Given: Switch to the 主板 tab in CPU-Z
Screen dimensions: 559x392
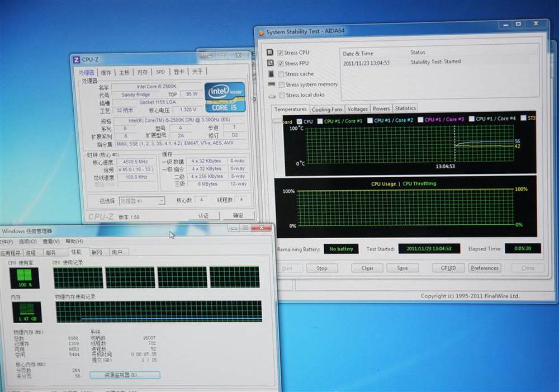Looking at the screenshot, I should tap(124, 72).
